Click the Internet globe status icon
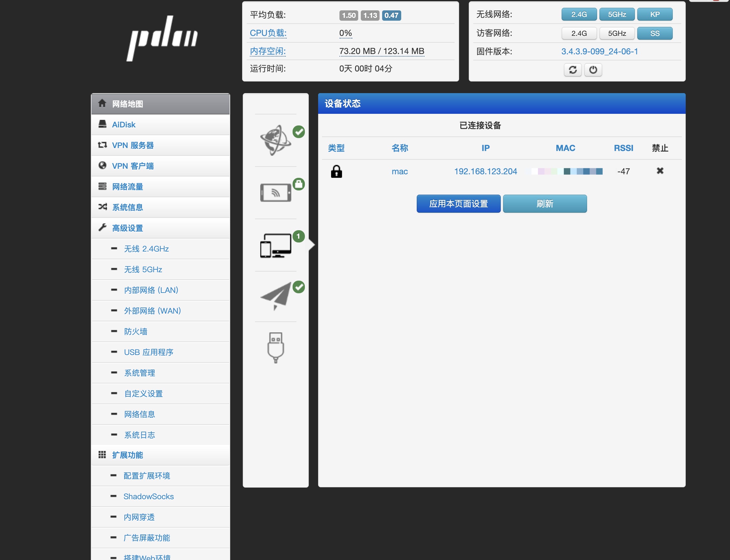The image size is (730, 560). (275, 140)
